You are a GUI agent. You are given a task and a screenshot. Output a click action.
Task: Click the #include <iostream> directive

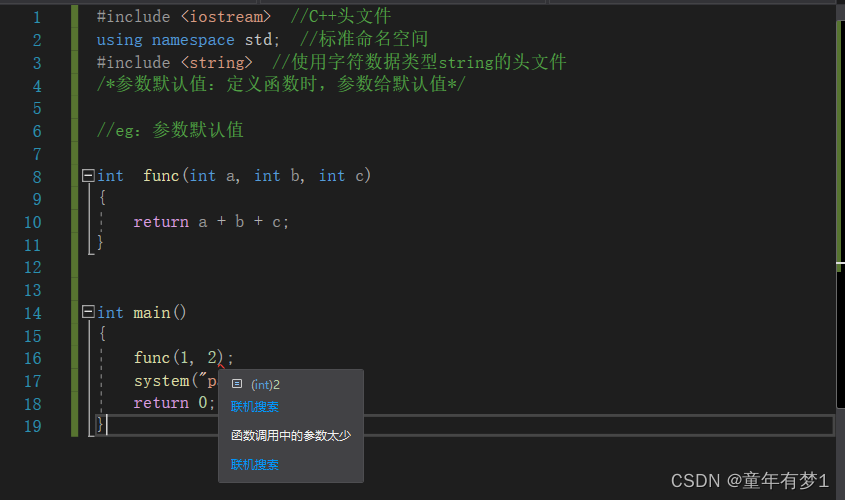click(x=183, y=17)
